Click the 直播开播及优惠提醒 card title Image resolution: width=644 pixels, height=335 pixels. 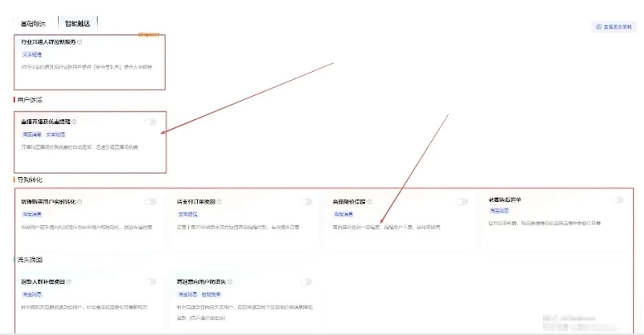tap(46, 122)
